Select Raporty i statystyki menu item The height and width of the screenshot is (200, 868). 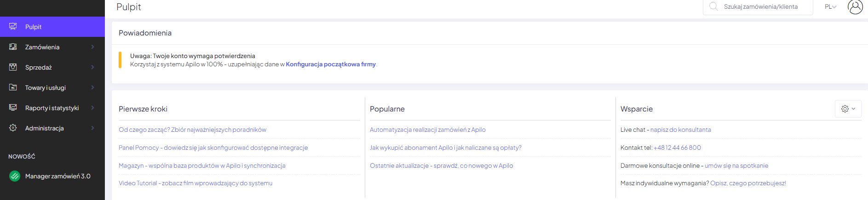pyautogui.click(x=52, y=108)
